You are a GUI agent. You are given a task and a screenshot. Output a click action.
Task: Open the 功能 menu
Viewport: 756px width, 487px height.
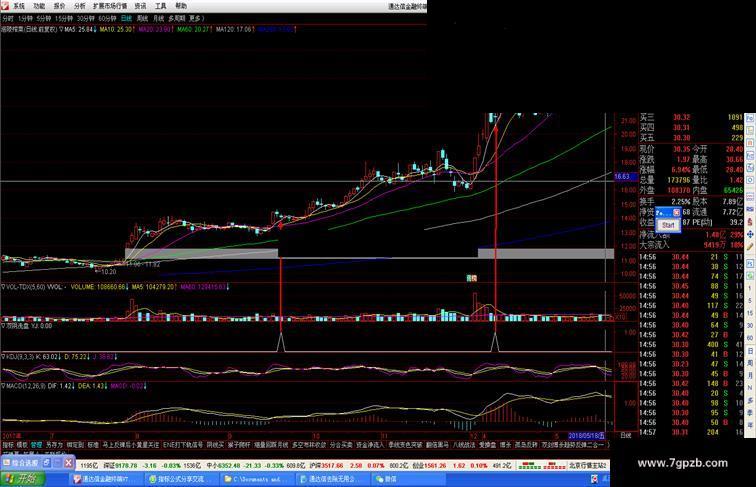click(x=39, y=6)
